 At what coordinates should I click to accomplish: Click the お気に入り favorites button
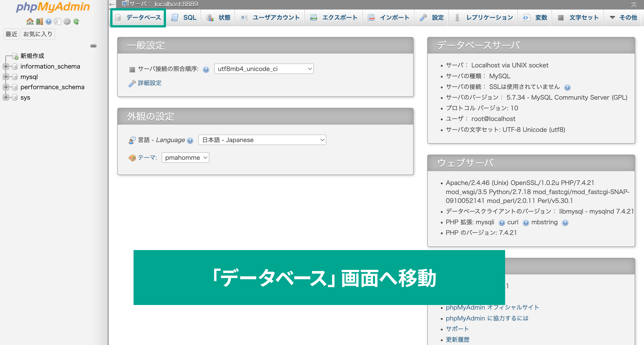pyautogui.click(x=38, y=34)
